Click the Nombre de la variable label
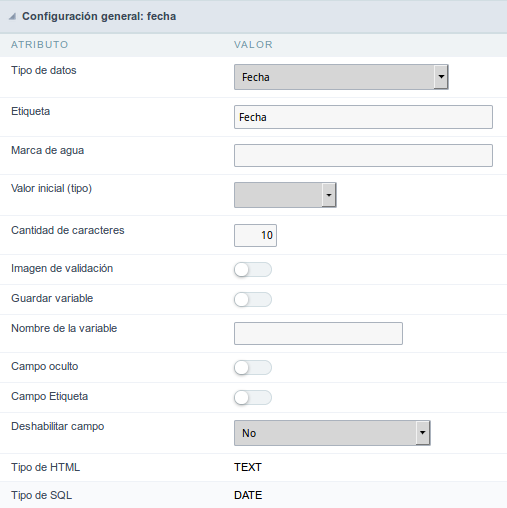507x508 pixels. (x=64, y=328)
